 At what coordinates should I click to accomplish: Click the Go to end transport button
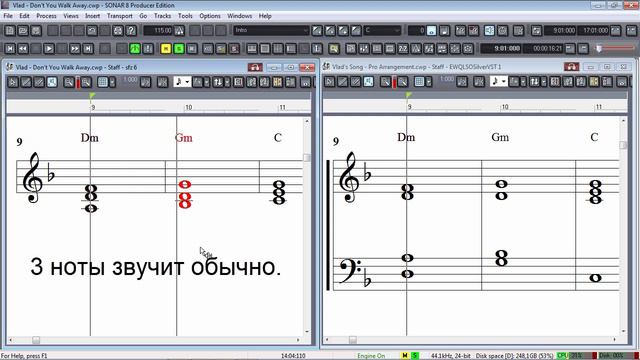pyautogui.click(x=88, y=49)
